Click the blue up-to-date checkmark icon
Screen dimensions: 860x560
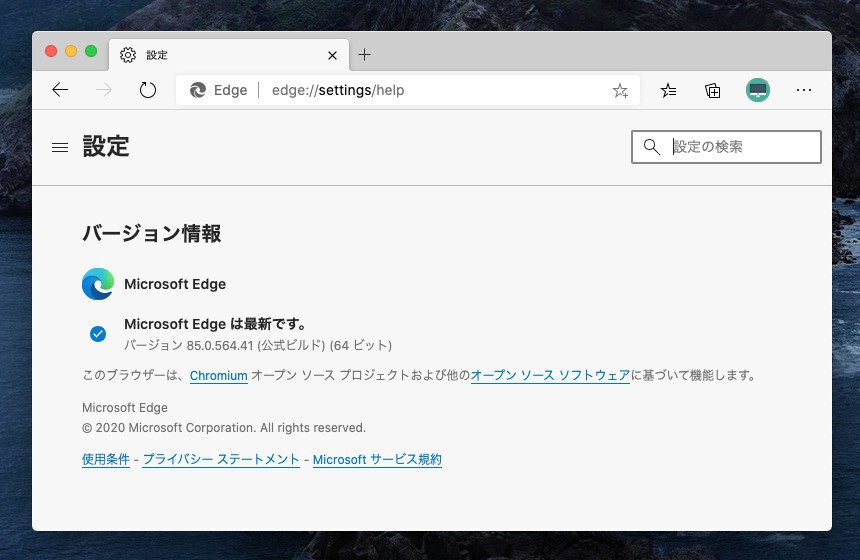[98, 333]
